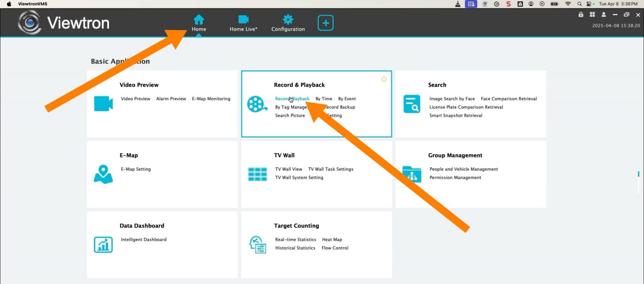Click the Group Management folder icon

411,174
